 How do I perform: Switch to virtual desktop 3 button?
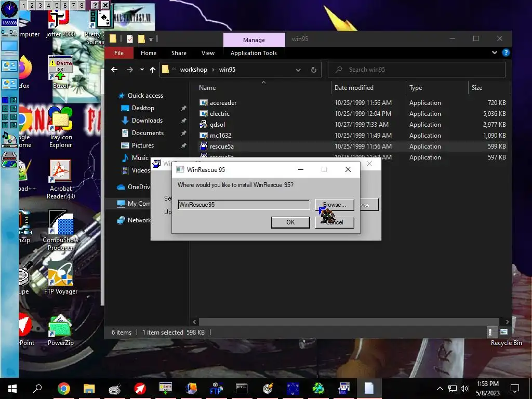(40, 5)
